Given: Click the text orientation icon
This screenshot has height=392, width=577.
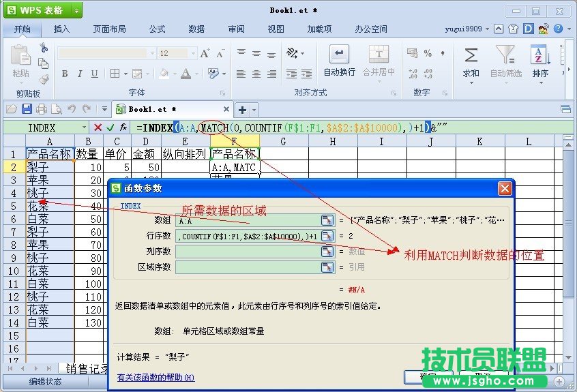Looking at the screenshot, I should click(293, 53).
